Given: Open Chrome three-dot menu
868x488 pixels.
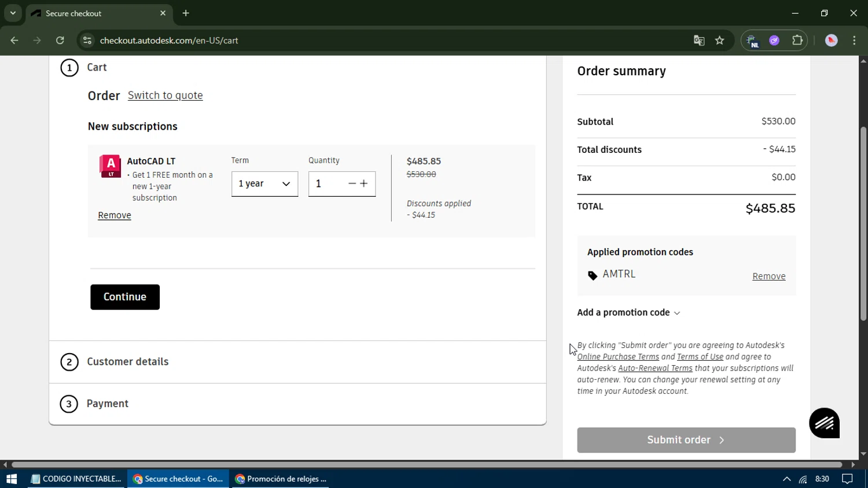Looking at the screenshot, I should coord(855,41).
